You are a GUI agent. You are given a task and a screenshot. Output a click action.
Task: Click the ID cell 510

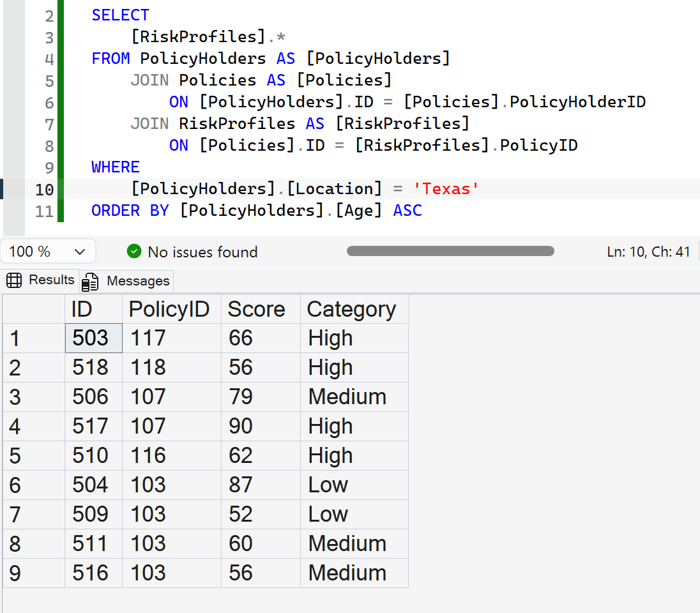click(93, 455)
